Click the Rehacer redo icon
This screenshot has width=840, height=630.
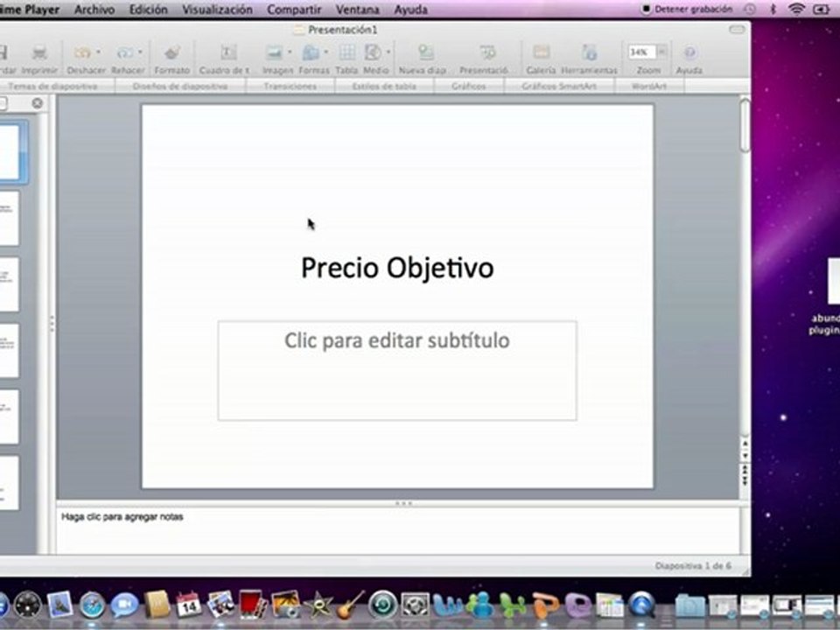coord(125,52)
